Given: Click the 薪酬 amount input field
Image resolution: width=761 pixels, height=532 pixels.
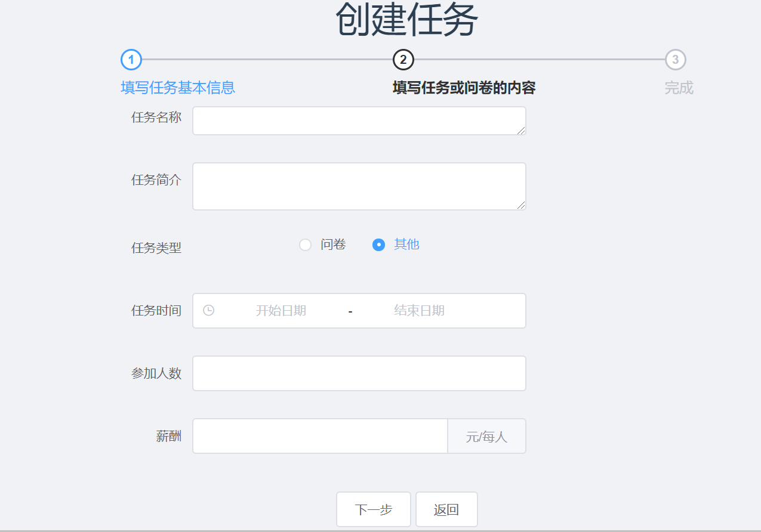Looking at the screenshot, I should pos(320,436).
